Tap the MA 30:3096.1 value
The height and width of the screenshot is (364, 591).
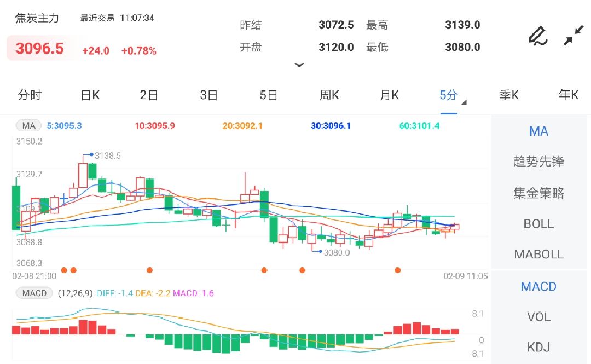(x=331, y=126)
